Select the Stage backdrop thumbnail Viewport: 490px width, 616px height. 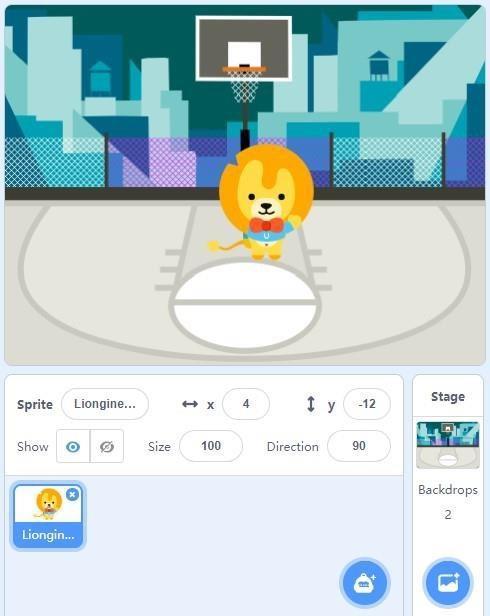point(448,445)
